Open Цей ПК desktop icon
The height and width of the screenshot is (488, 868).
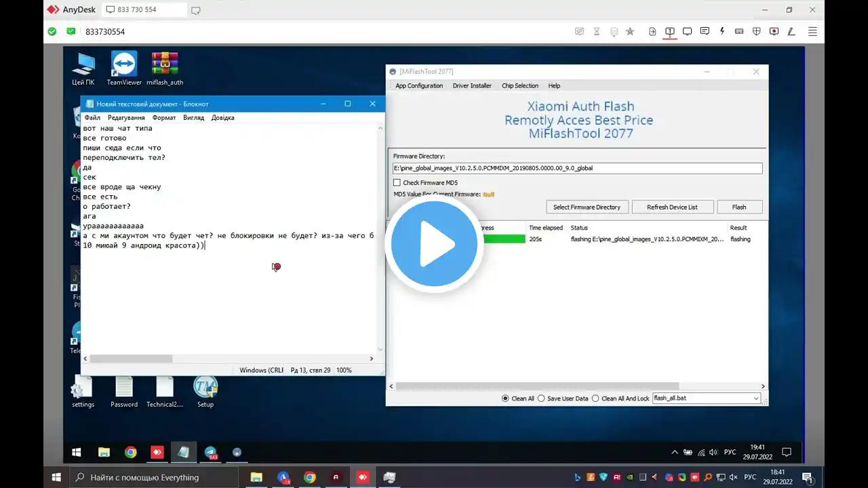point(83,69)
